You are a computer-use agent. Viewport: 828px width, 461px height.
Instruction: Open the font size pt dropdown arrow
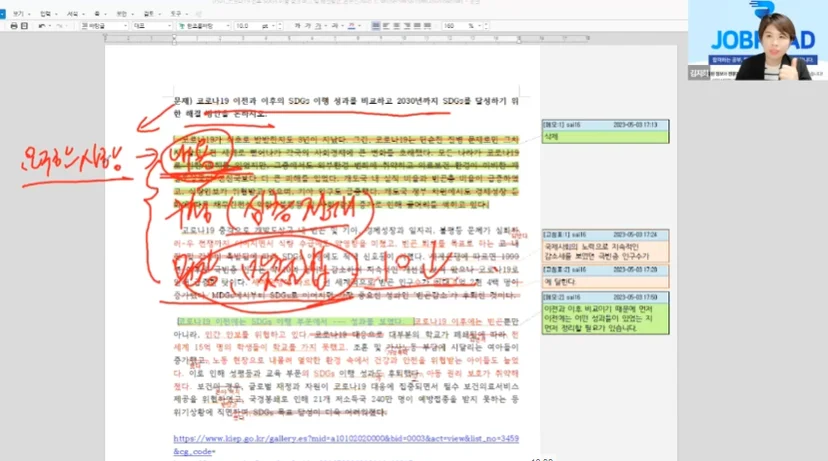tap(273, 26)
